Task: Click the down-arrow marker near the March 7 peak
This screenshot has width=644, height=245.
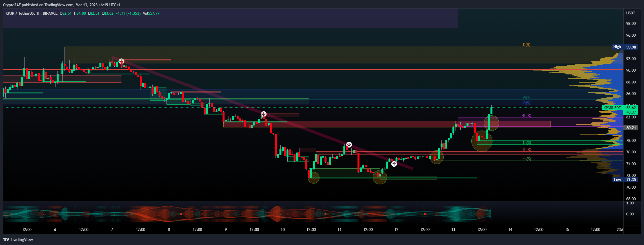Action: pos(121,61)
